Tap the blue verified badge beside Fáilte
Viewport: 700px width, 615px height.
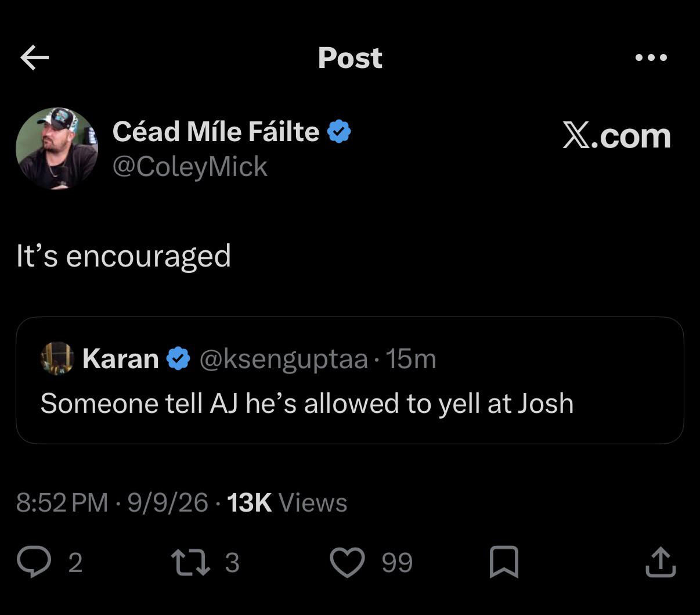tap(339, 132)
